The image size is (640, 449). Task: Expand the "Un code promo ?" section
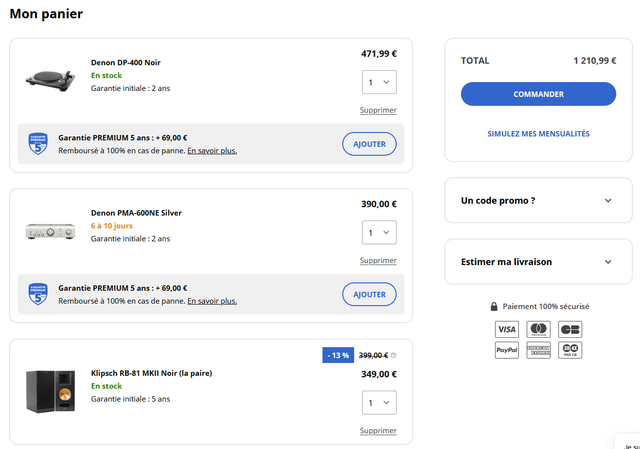click(538, 201)
